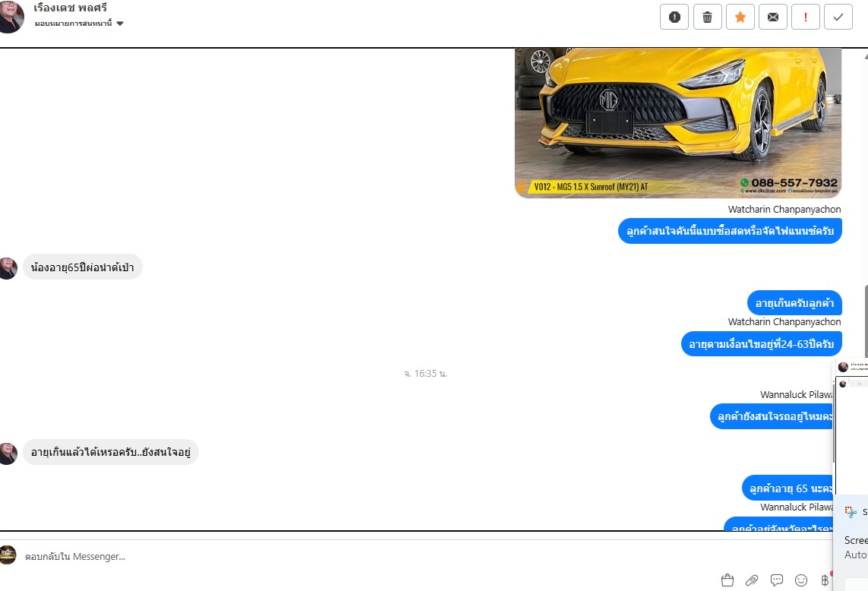Viewport: 868px width, 591px height.
Task: Click the มอบหมายการสนทนานี้ assign label
Action: point(73,24)
